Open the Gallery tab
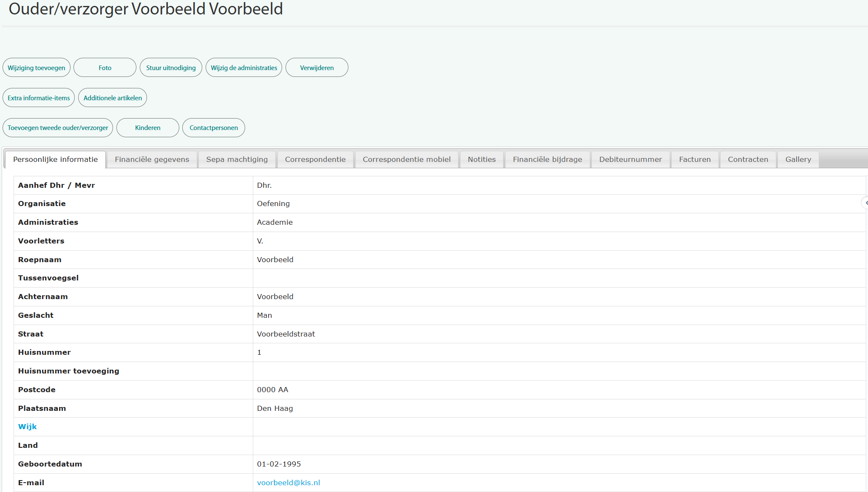868x492 pixels. click(798, 159)
